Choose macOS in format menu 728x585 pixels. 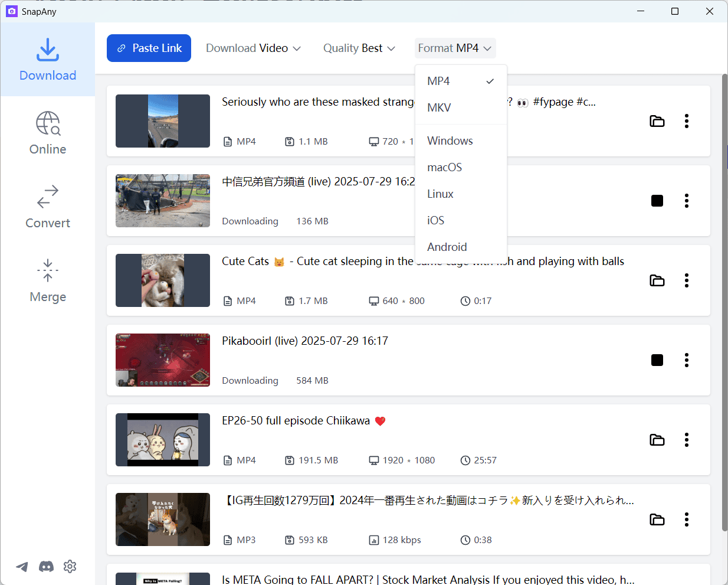coord(461,167)
